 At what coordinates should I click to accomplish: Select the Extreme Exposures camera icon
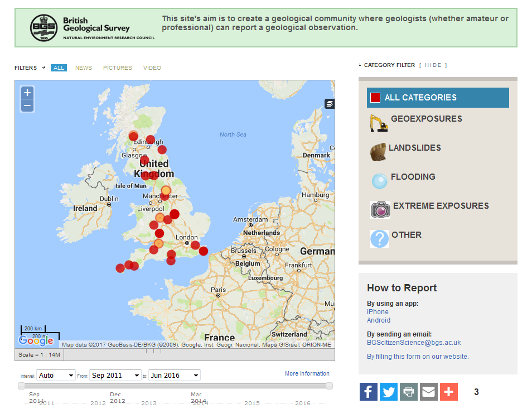click(x=379, y=210)
